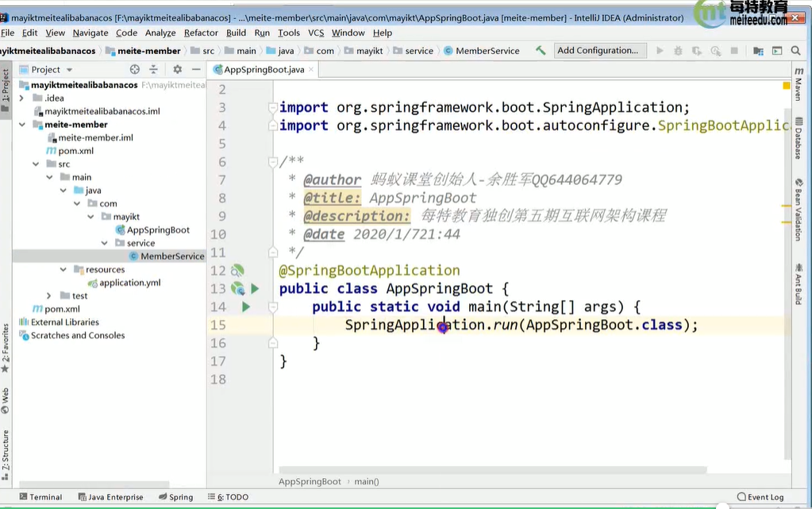The height and width of the screenshot is (509, 812).
Task: Open the Navigate menu
Action: (x=90, y=33)
